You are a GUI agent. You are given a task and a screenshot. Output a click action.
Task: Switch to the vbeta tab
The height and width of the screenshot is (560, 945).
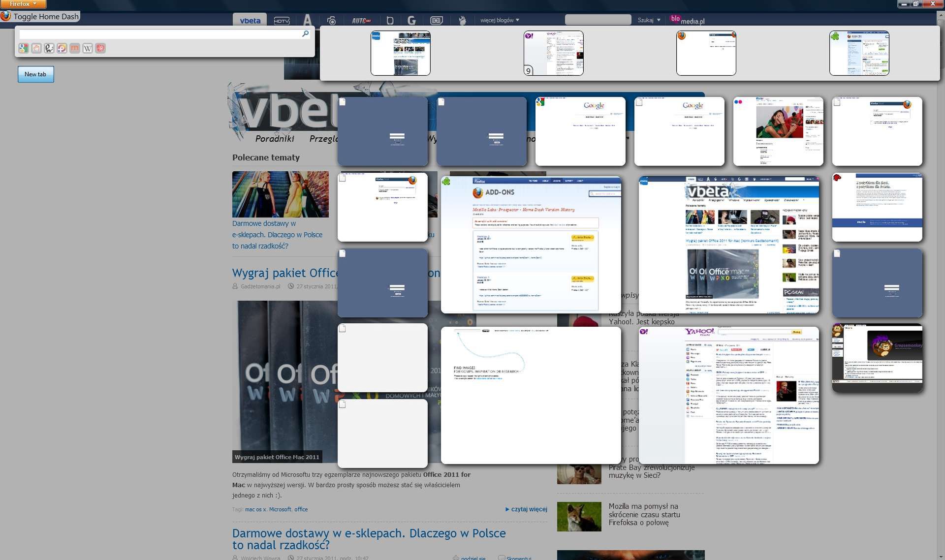coord(250,20)
